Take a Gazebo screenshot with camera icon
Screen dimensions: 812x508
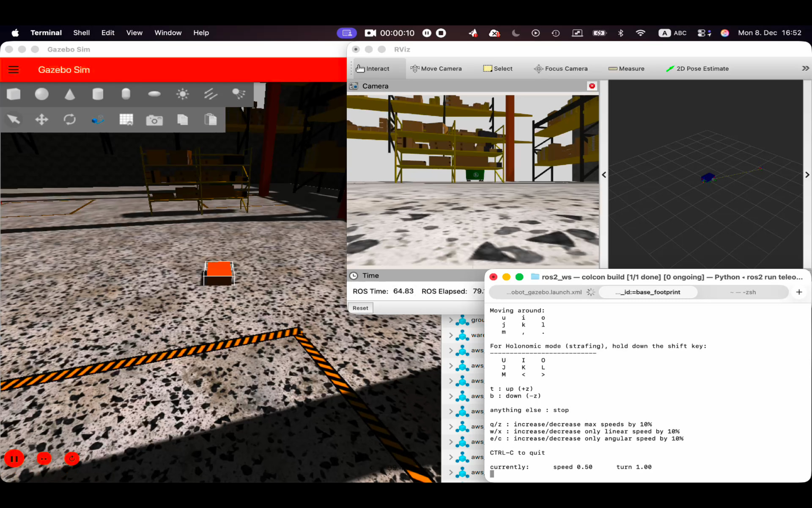(154, 120)
